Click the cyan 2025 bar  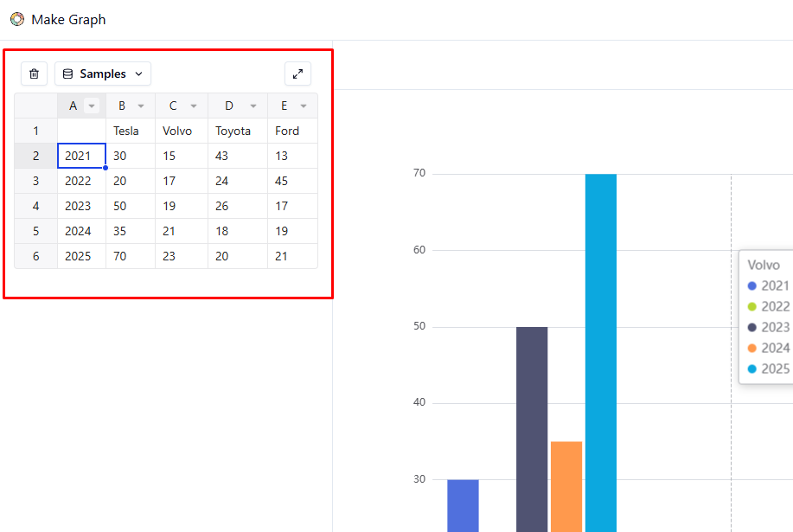[x=601, y=353]
